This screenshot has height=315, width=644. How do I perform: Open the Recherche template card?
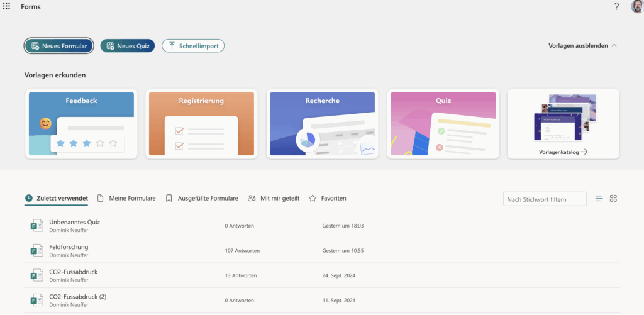323,124
